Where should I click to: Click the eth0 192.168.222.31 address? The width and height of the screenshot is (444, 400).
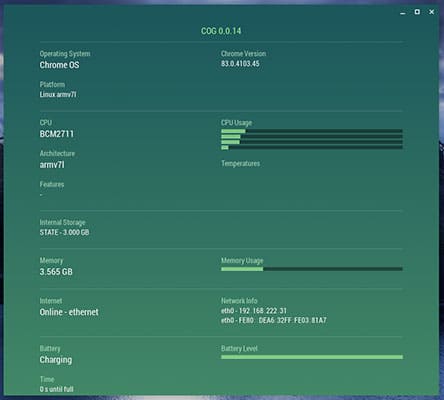coord(254,311)
